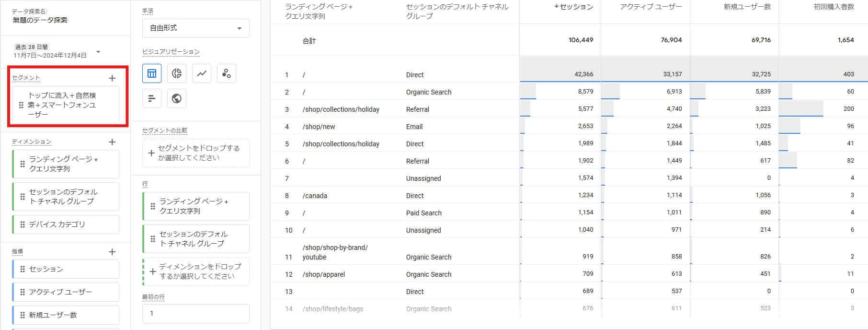Select the table visualization icon
Viewport: 868px width, 330px height.
152,73
